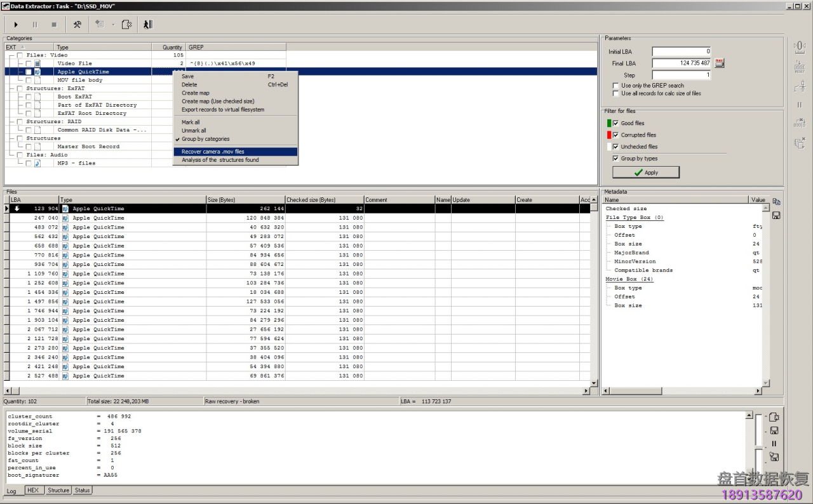Screen dimensions: 813x504
Task: Uncheck the Corrupted files filter
Action: click(615, 135)
